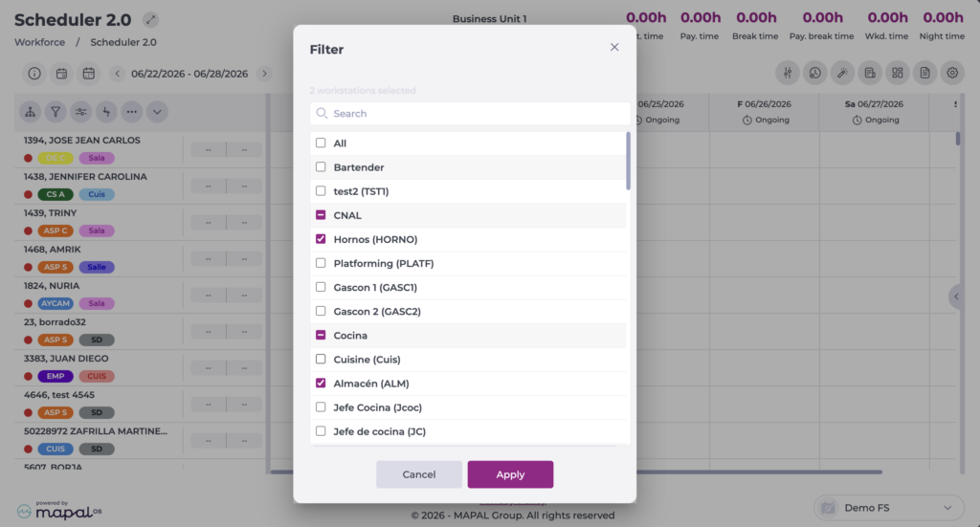Go to next week with the right arrow
This screenshot has height=527, width=980.
264,74
